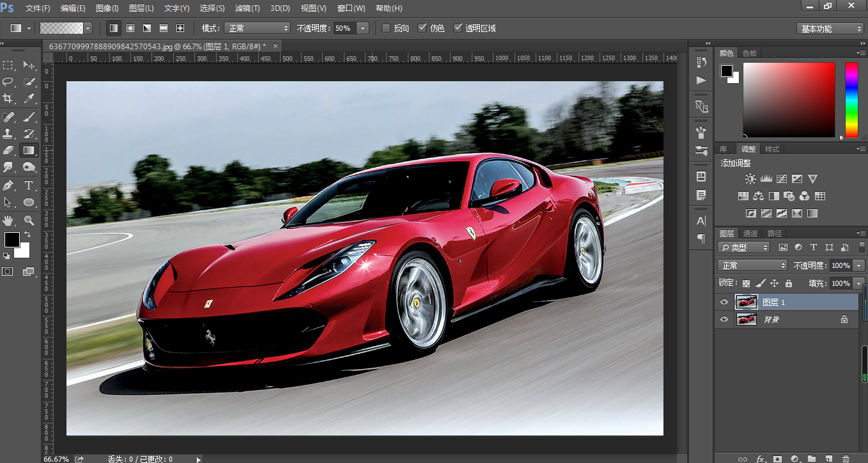Toggle Quick Mask mode
This screenshot has width=868, height=463.
[x=8, y=272]
